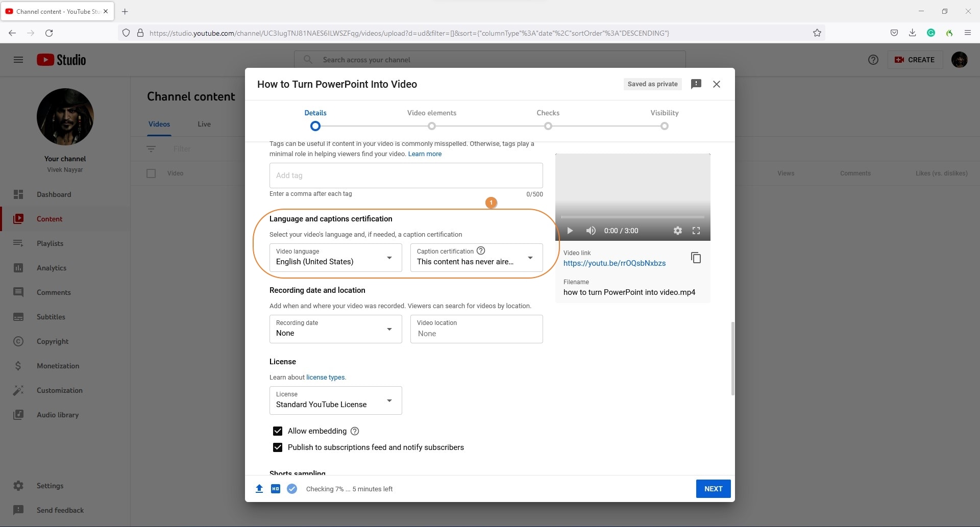
Task: Open Settings in the sidebar
Action: (65, 486)
